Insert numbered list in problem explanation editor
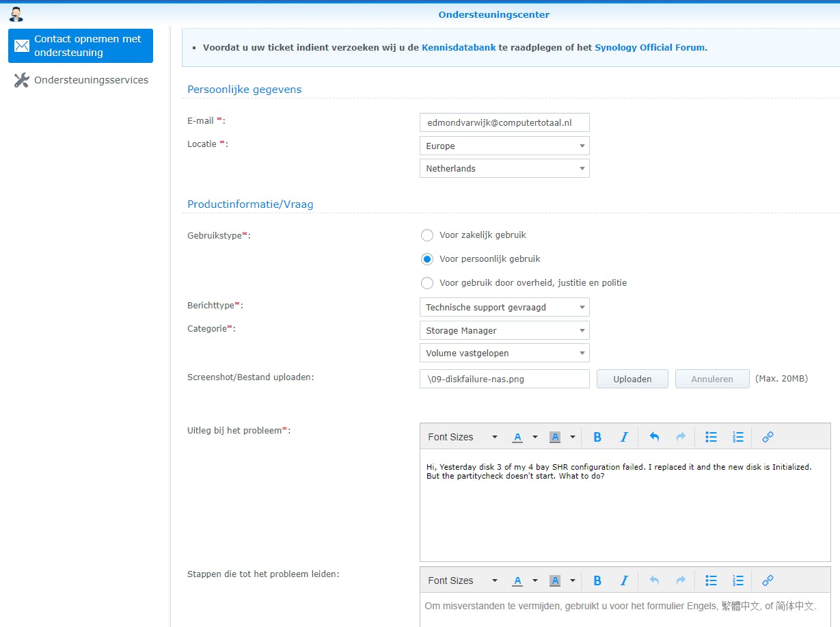840x627 pixels. pos(737,437)
